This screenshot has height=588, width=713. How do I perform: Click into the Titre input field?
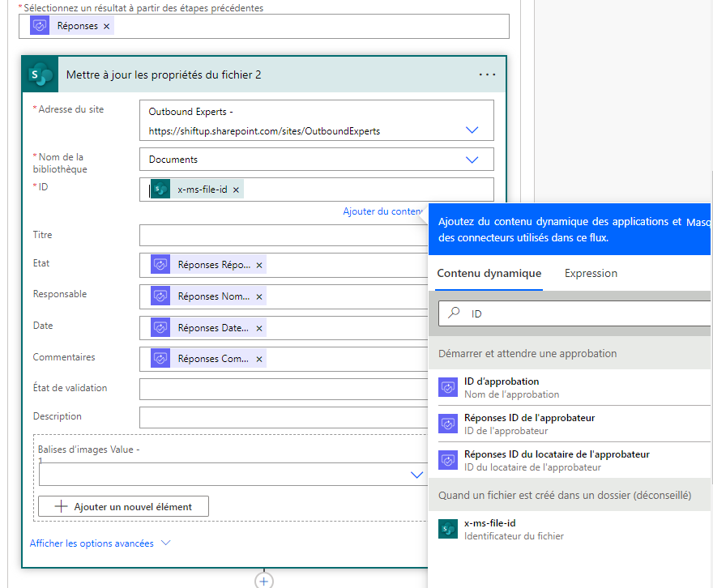coord(284,235)
